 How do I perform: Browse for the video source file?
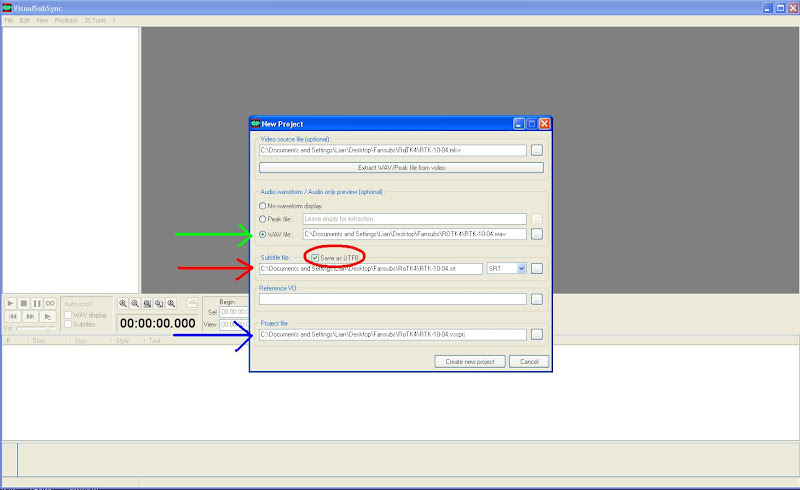coord(537,150)
